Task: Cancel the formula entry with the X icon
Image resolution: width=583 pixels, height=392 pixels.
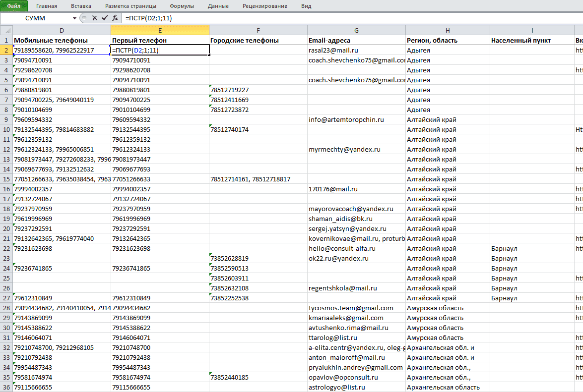Action: point(94,18)
